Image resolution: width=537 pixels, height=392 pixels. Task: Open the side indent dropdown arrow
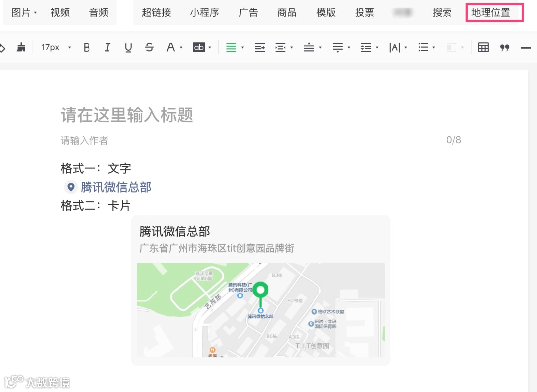pyautogui.click(x=292, y=48)
